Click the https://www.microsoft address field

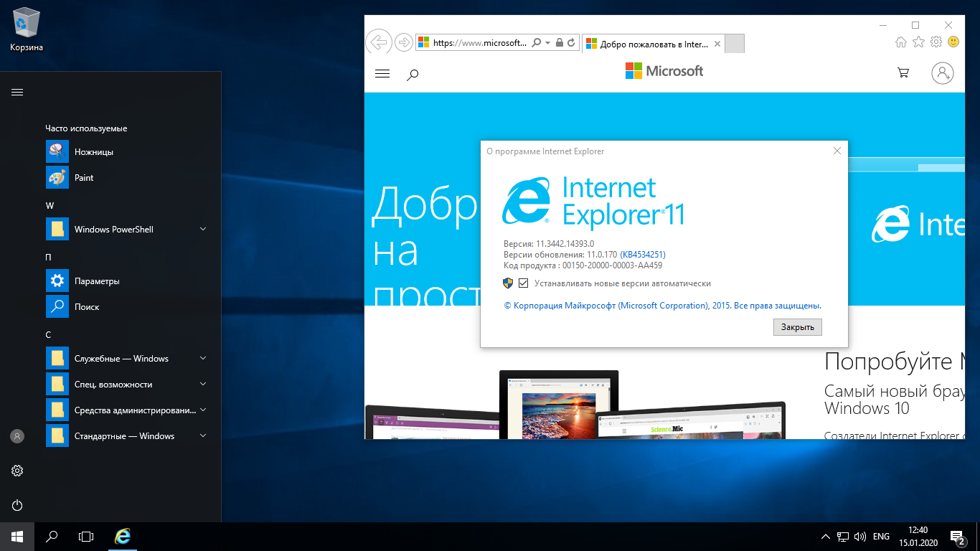pyautogui.click(x=480, y=43)
